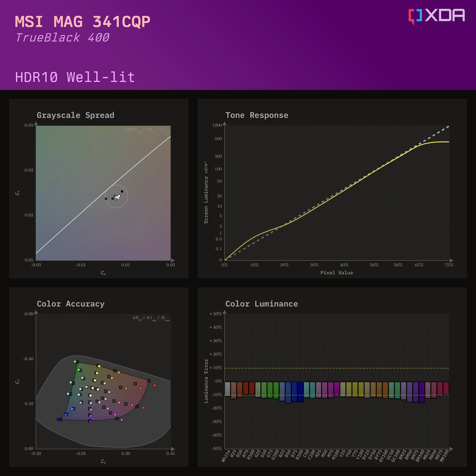
Task: Click the Tone Response chart title
Action: click(x=257, y=115)
